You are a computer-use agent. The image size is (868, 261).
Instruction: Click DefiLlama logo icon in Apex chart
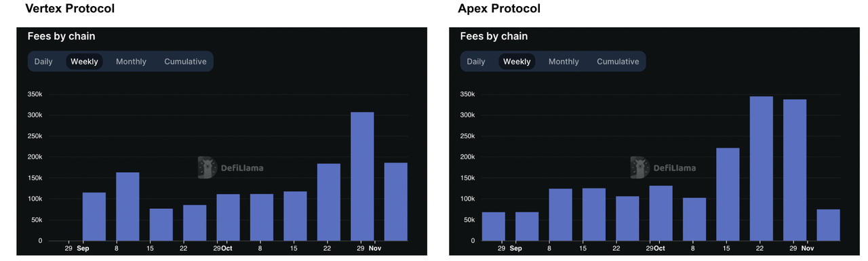tap(639, 167)
